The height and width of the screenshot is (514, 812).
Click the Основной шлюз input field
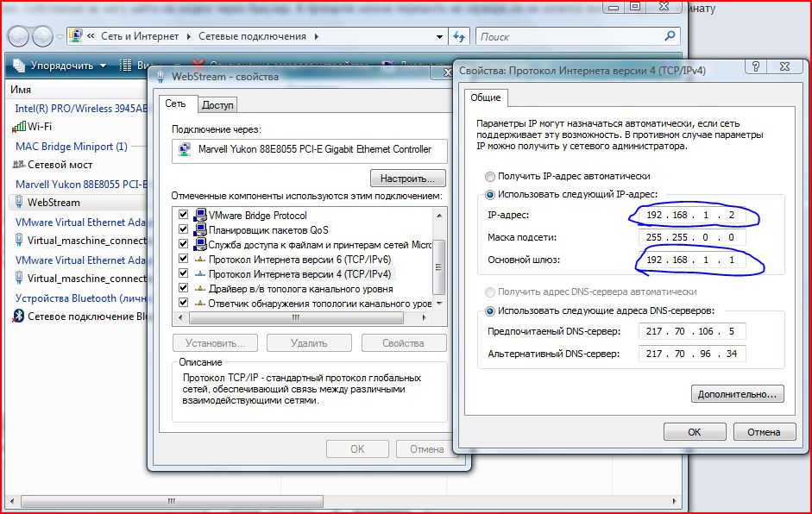692,260
